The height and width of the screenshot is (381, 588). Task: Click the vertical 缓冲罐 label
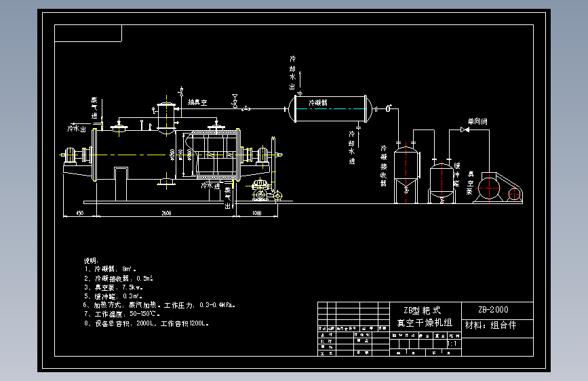click(x=456, y=174)
